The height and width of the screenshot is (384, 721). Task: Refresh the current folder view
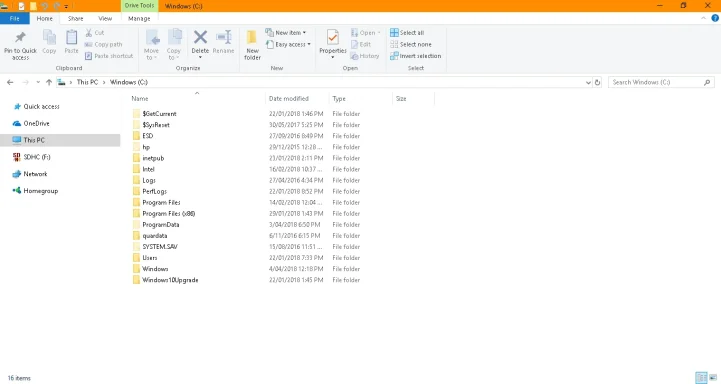(597, 82)
